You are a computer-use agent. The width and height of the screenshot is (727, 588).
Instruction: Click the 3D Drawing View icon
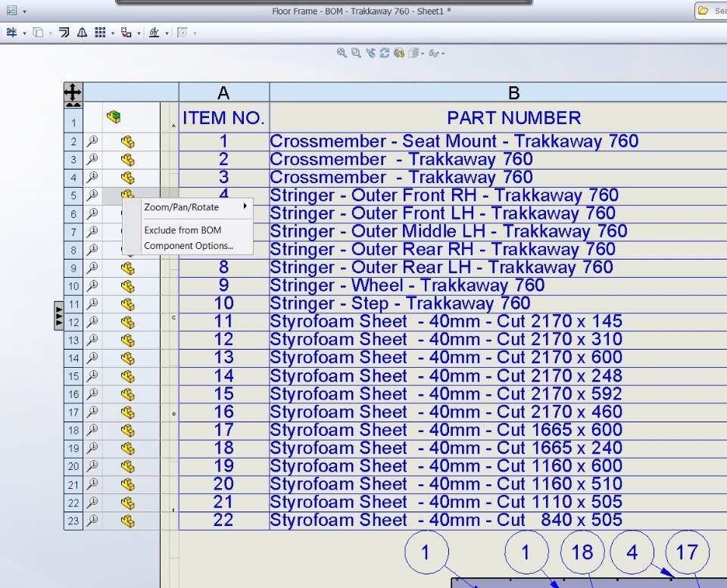tap(399, 53)
